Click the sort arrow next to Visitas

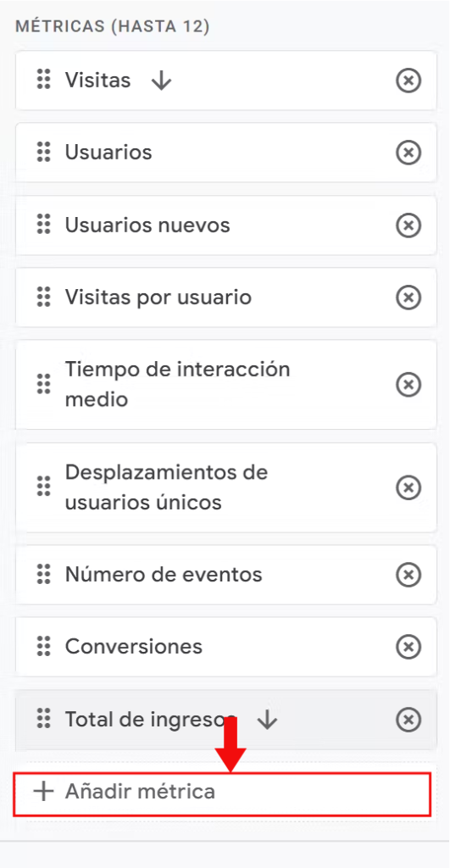tap(162, 81)
